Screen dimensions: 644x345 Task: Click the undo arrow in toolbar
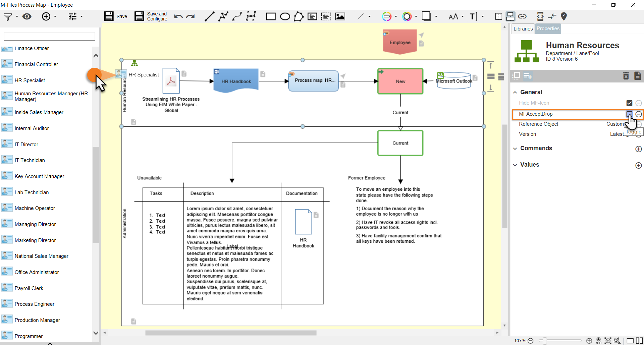[178, 16]
